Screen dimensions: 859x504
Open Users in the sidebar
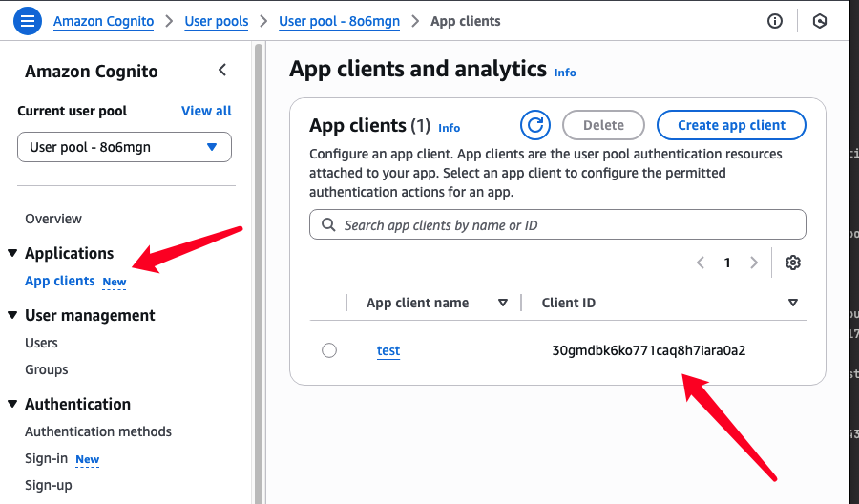(x=41, y=343)
